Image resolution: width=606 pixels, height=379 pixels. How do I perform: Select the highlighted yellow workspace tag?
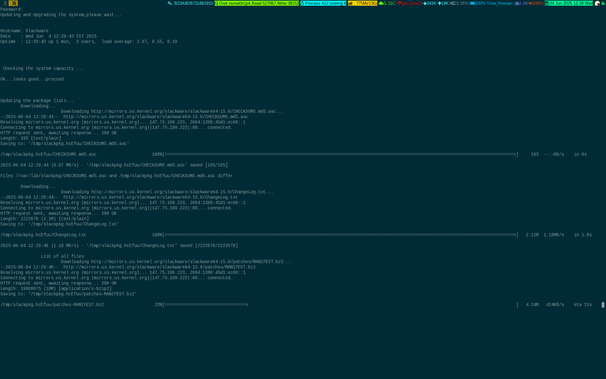click(x=13, y=3)
